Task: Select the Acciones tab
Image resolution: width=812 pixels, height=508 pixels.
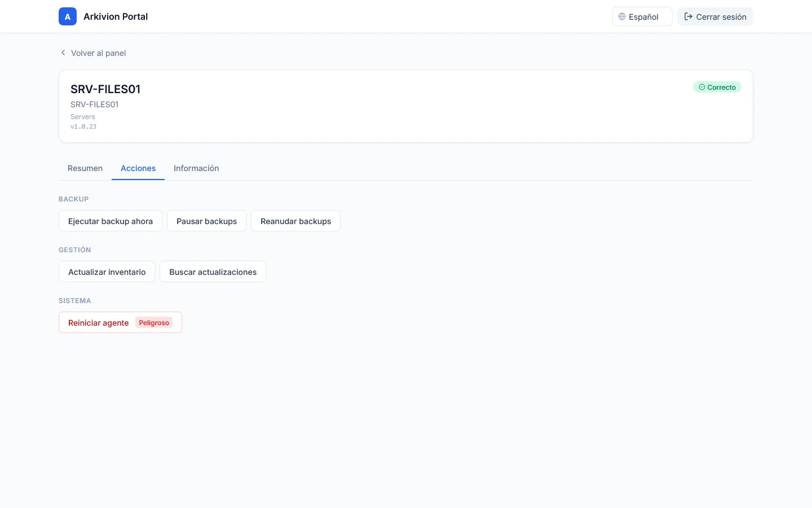Action: (138, 168)
